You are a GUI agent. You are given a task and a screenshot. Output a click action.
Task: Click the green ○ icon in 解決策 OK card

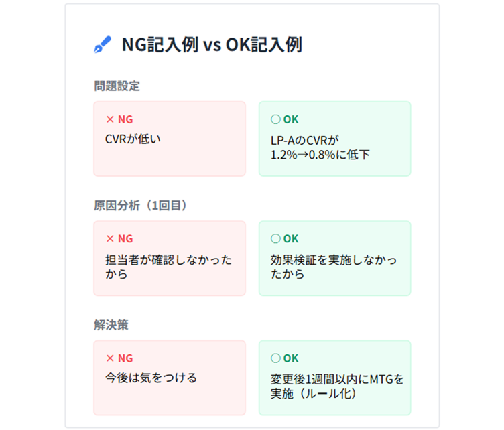click(x=275, y=358)
